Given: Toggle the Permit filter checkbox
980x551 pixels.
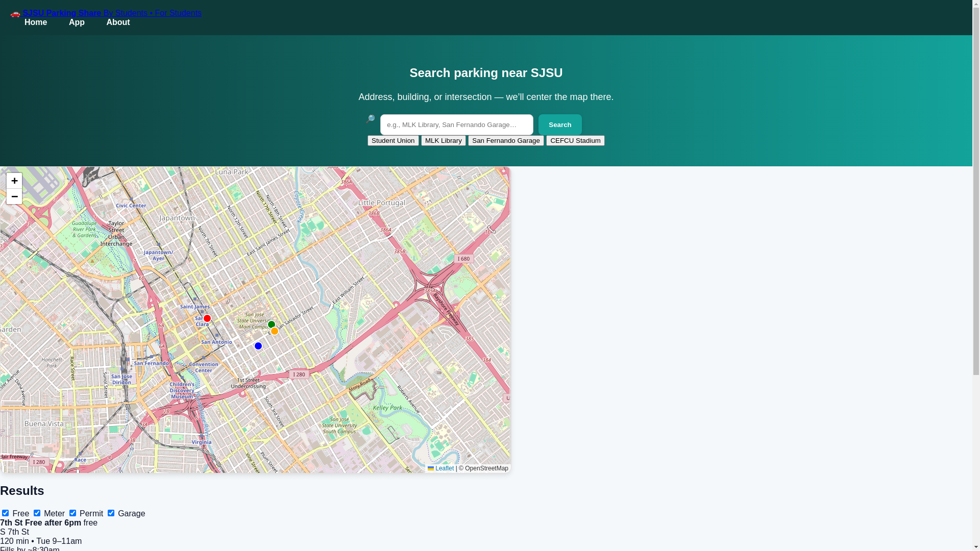Looking at the screenshot, I should (x=72, y=513).
